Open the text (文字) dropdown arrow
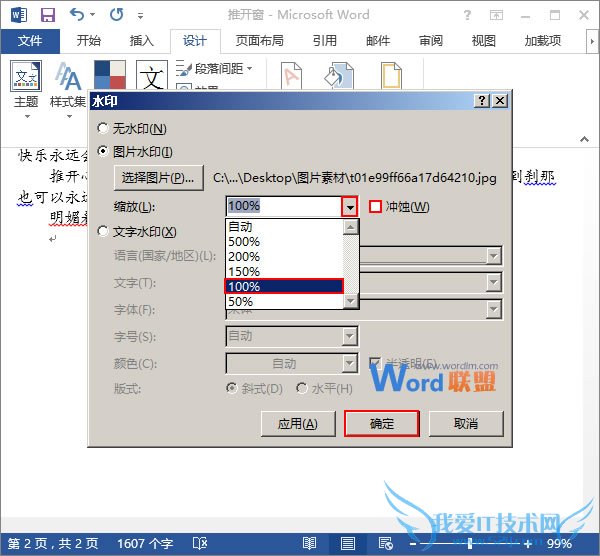This screenshot has height=556, width=600. [x=494, y=283]
